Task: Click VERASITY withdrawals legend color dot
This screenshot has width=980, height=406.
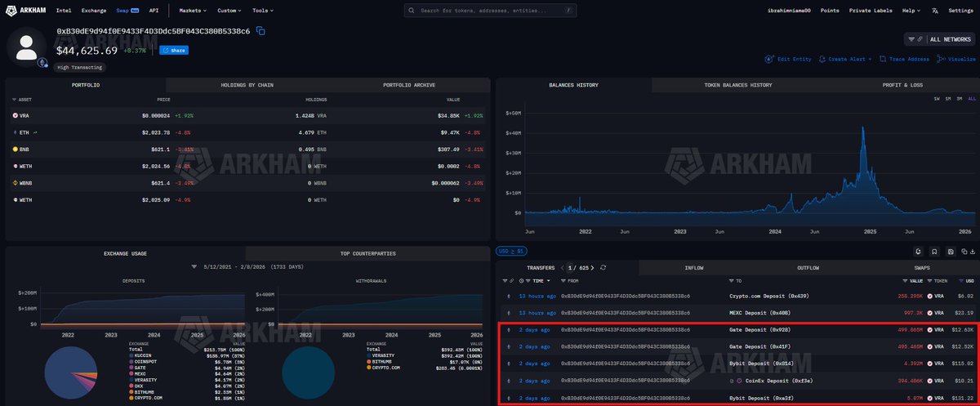Action: pyautogui.click(x=368, y=356)
